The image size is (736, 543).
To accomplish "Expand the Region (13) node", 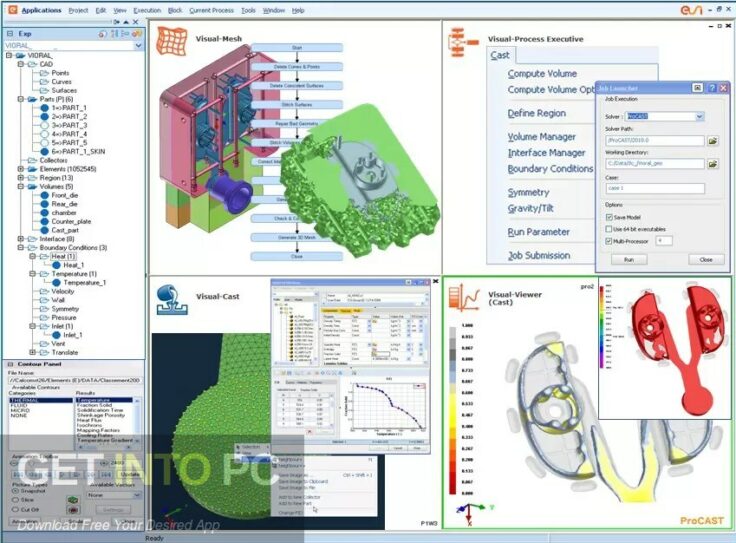I will click(x=21, y=178).
